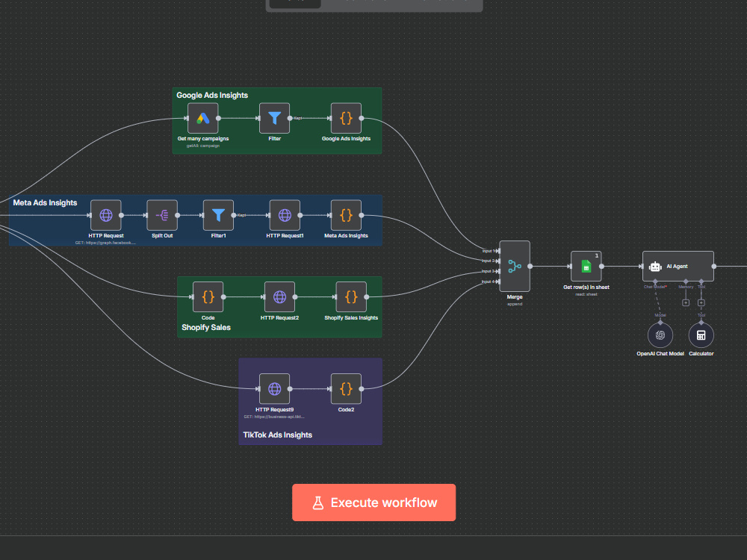The width and height of the screenshot is (747, 560).
Task: Open the HTTP Request9 TikTok node
Action: (274, 389)
